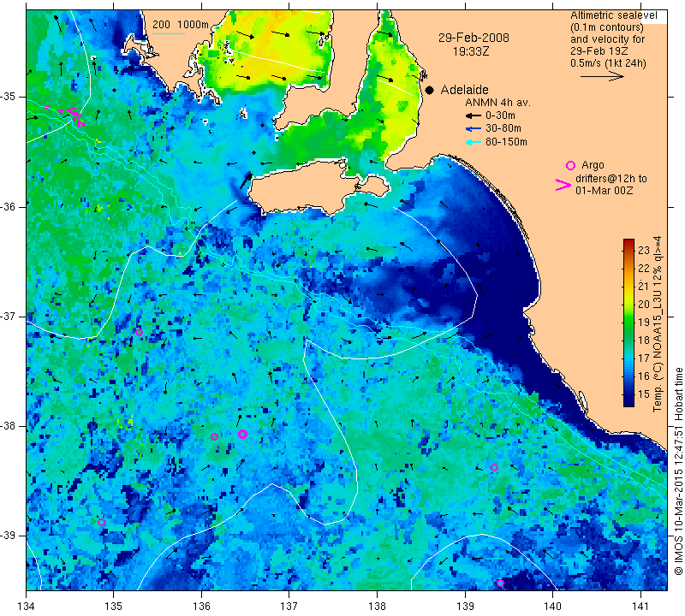Click the cyan 80-150m legend arrow
This screenshot has width=685, height=616.
pyautogui.click(x=474, y=142)
